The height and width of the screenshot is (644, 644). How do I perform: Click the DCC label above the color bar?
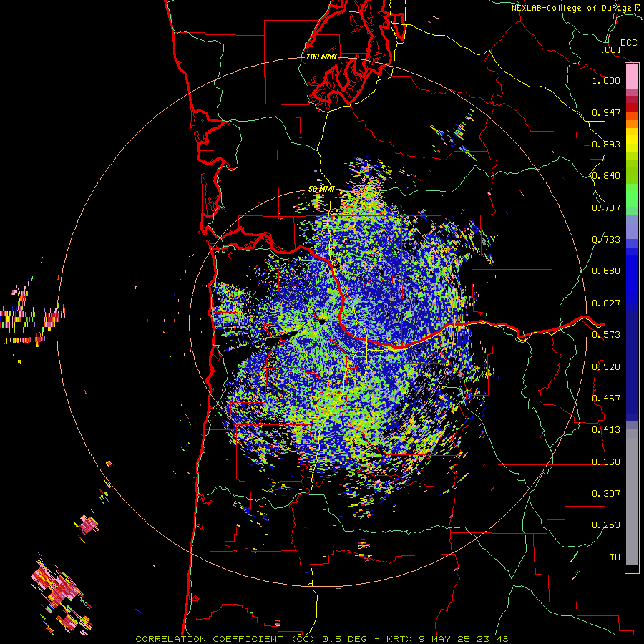[x=628, y=43]
